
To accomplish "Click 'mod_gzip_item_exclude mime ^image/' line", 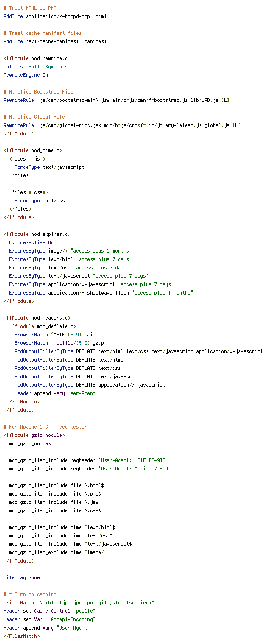I will (56, 552).
